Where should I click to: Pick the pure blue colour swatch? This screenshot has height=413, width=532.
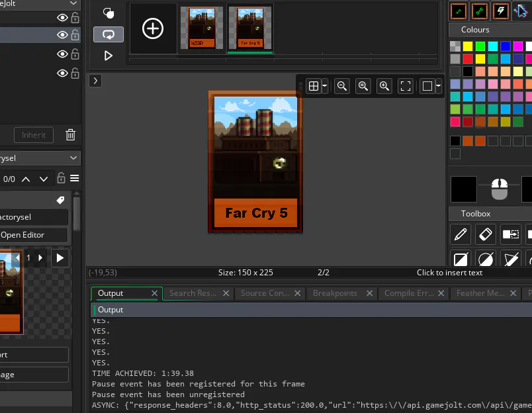coord(505,46)
